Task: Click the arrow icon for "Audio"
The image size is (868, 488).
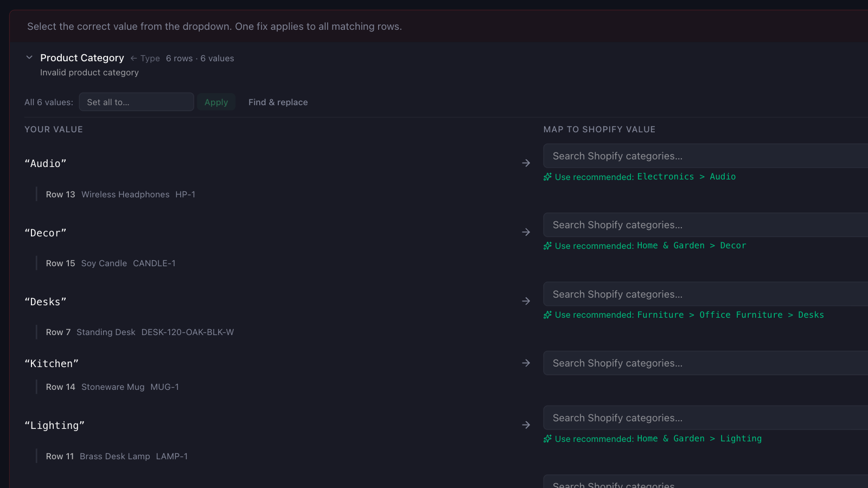Action: pos(526,163)
